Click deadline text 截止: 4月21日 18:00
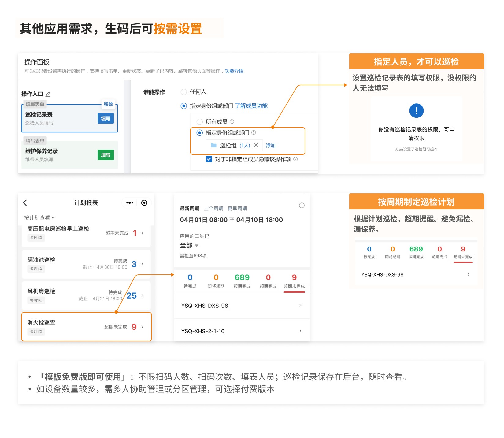This screenshot has width=504, height=438. point(100,299)
